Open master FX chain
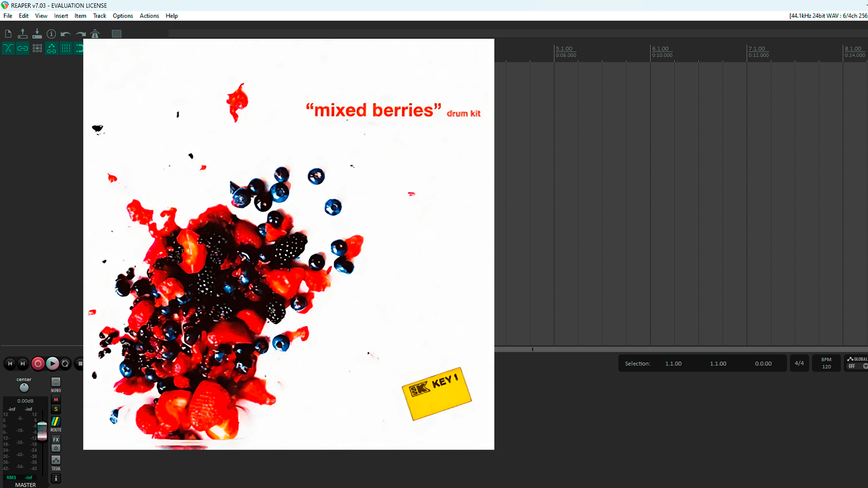The height and width of the screenshot is (488, 868). [x=56, y=440]
